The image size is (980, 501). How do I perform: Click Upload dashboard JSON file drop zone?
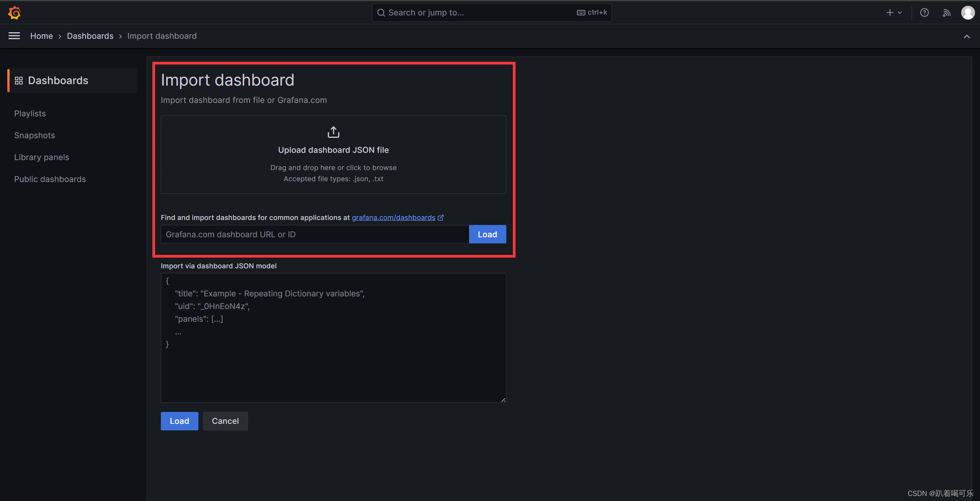click(333, 155)
